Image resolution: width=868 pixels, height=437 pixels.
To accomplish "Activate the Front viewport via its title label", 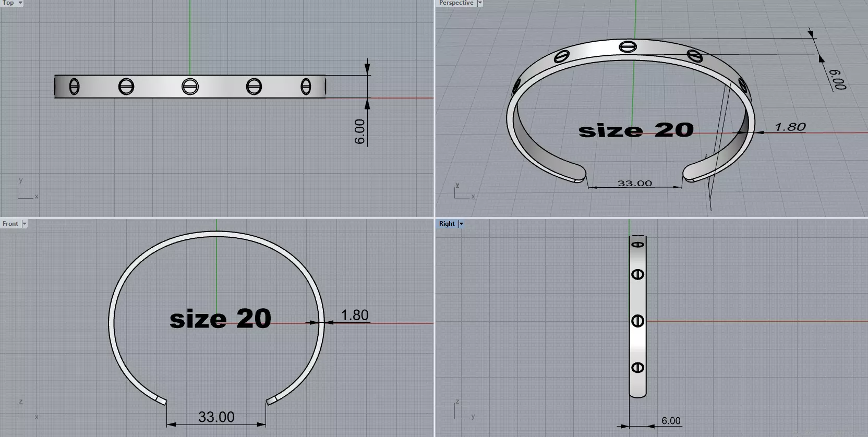I will point(10,224).
